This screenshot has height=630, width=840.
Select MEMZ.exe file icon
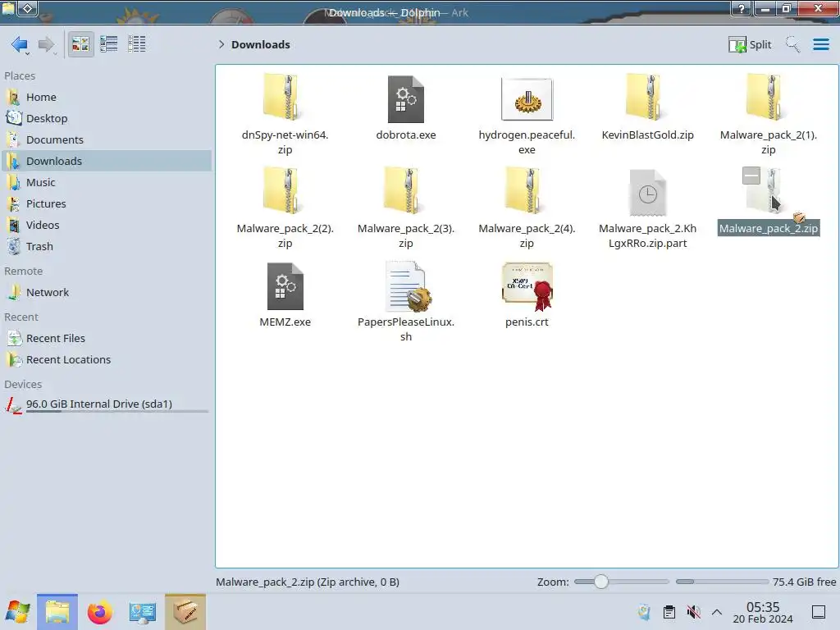tap(285, 286)
